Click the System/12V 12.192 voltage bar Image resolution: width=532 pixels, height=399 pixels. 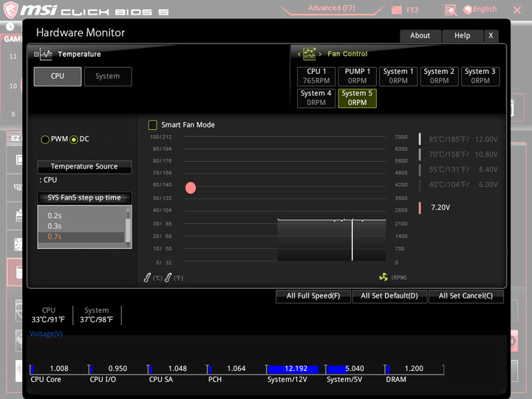coord(296,369)
